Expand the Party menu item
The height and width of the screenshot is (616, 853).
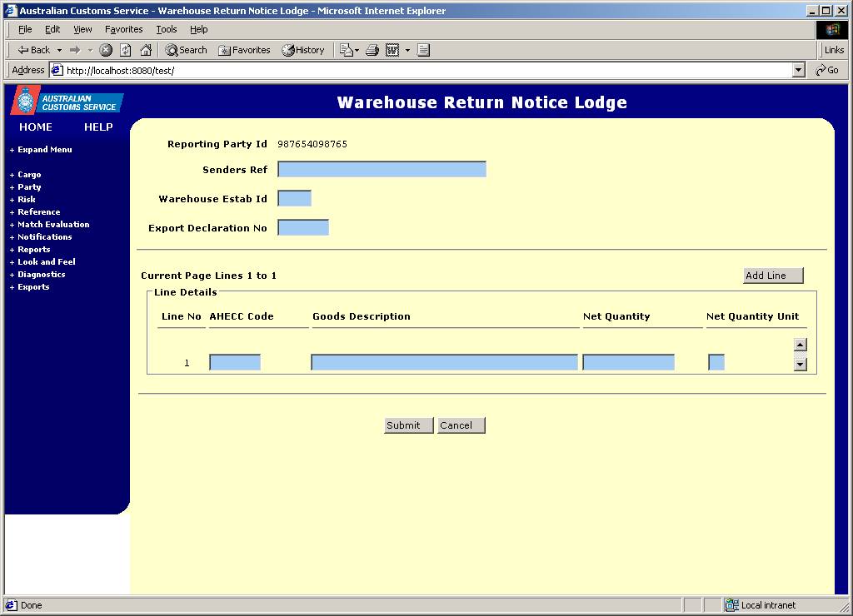(x=25, y=187)
